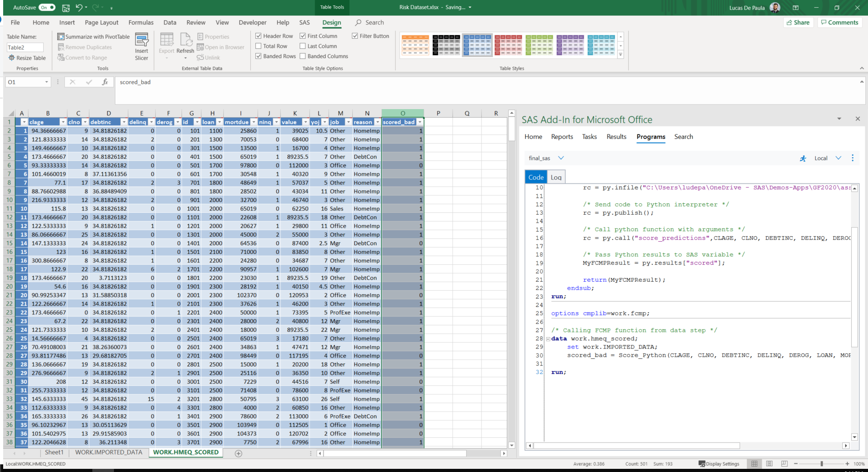Open the Name Box dropdown
This screenshot has height=472, width=868.
point(46,82)
